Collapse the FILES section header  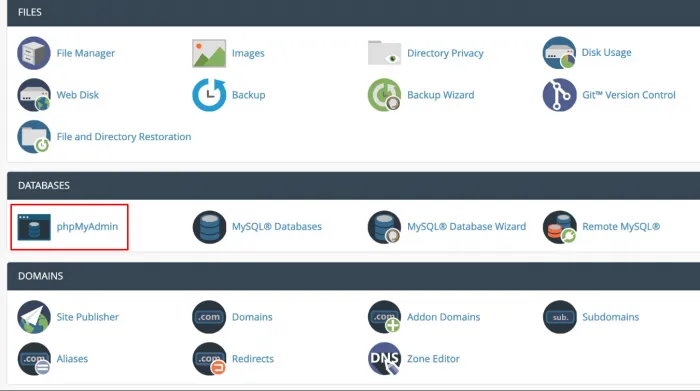[354, 12]
